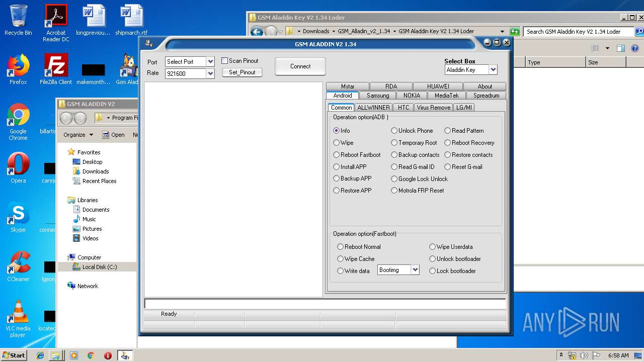Open view options dropdown arrow in Loder window

click(607, 48)
